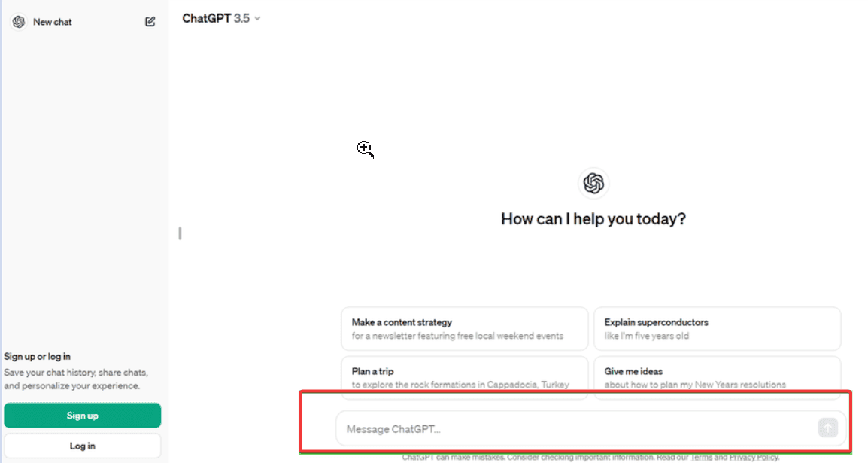Image resolution: width=868 pixels, height=463 pixels.
Task: Click the green Sign up button
Action: [83, 416]
